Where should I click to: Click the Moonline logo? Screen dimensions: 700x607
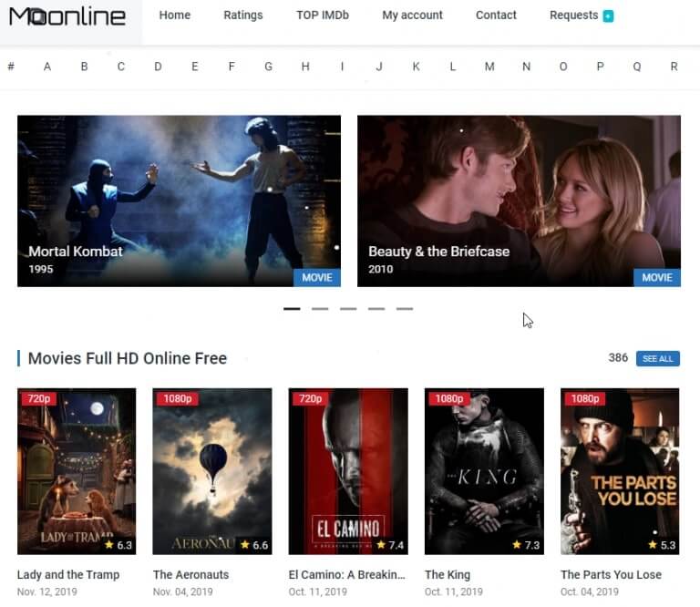coord(67,16)
